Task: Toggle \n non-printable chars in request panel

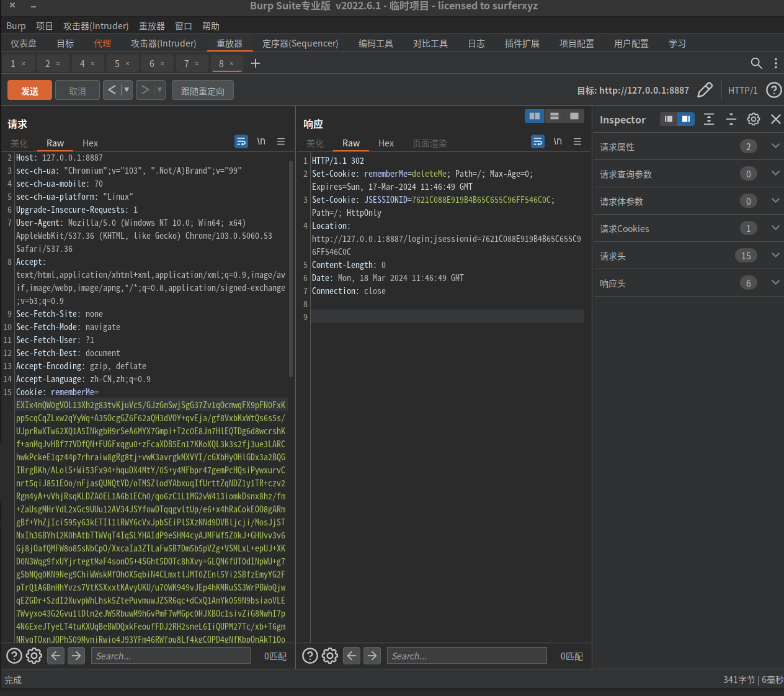Action: 261,141
